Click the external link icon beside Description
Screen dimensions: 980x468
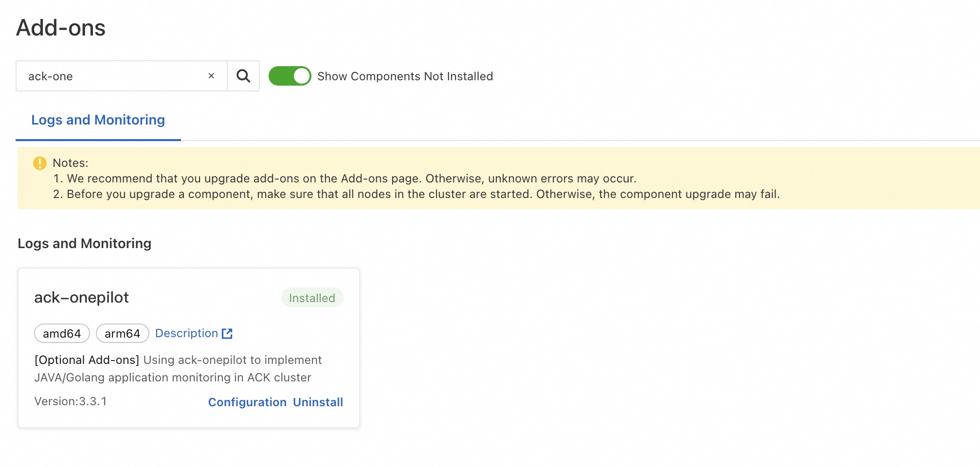(227, 333)
